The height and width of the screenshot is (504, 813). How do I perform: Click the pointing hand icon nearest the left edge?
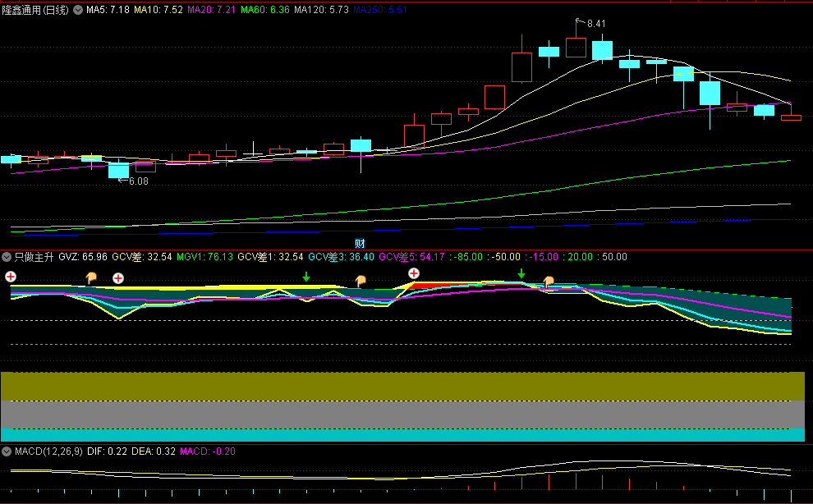[91, 278]
